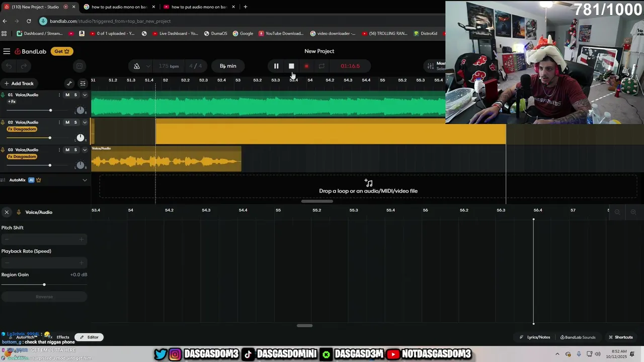Viewport: 644px width, 362px height.
Task: Click the 175 bpm tempo field
Action: pyautogui.click(x=169, y=66)
